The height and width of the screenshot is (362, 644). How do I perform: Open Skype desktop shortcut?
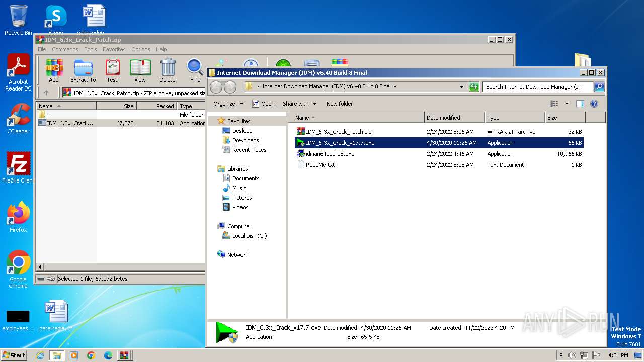coord(56,19)
